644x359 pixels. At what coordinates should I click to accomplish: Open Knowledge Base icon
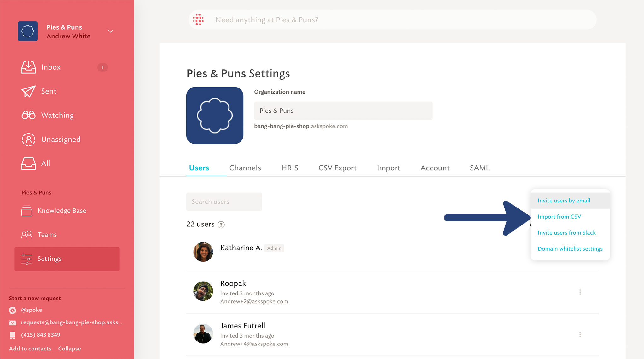pos(27,211)
